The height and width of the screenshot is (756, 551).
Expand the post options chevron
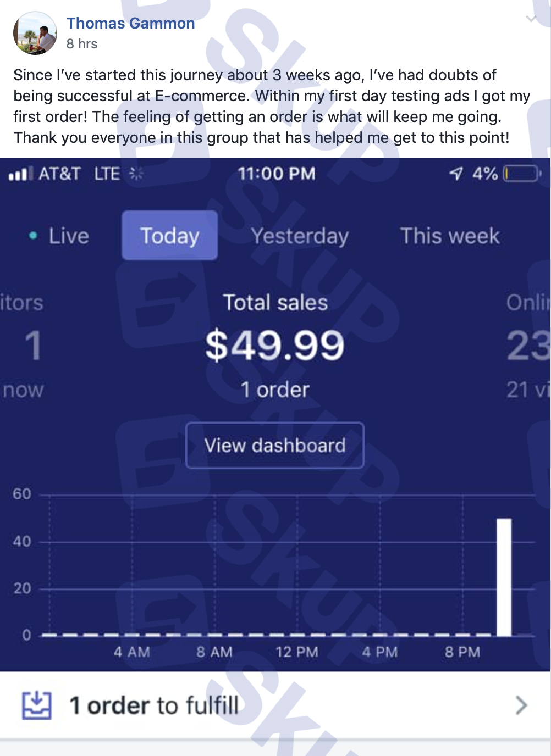[x=531, y=19]
